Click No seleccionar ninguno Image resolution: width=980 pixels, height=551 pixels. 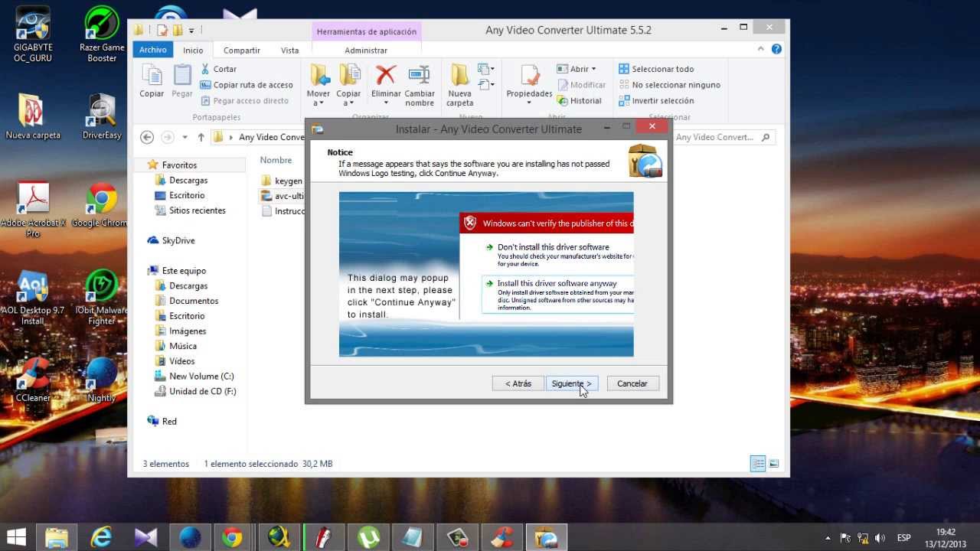669,85
